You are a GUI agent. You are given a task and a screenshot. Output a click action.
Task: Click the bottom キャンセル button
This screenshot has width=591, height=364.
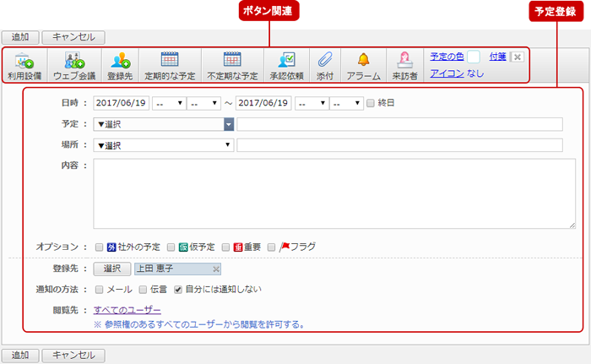pyautogui.click(x=73, y=356)
